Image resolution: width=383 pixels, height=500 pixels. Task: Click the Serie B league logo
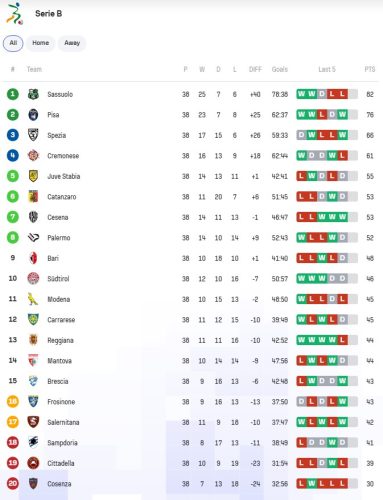click(x=15, y=14)
